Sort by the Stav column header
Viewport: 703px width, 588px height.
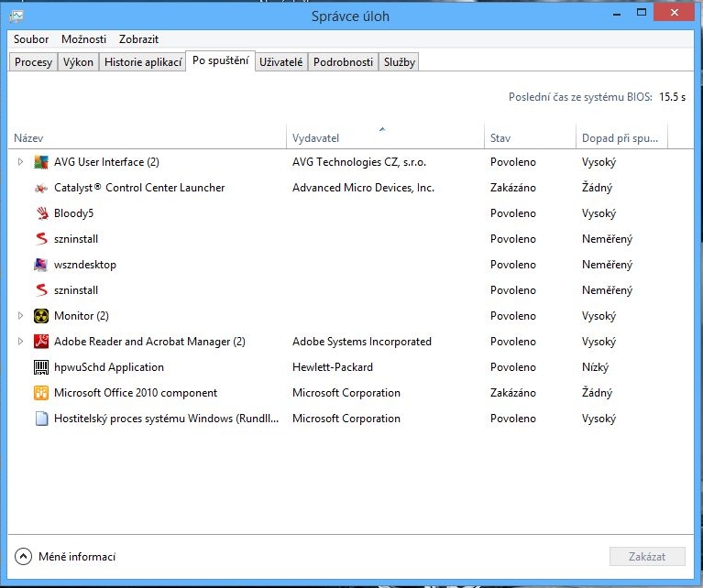coord(530,137)
